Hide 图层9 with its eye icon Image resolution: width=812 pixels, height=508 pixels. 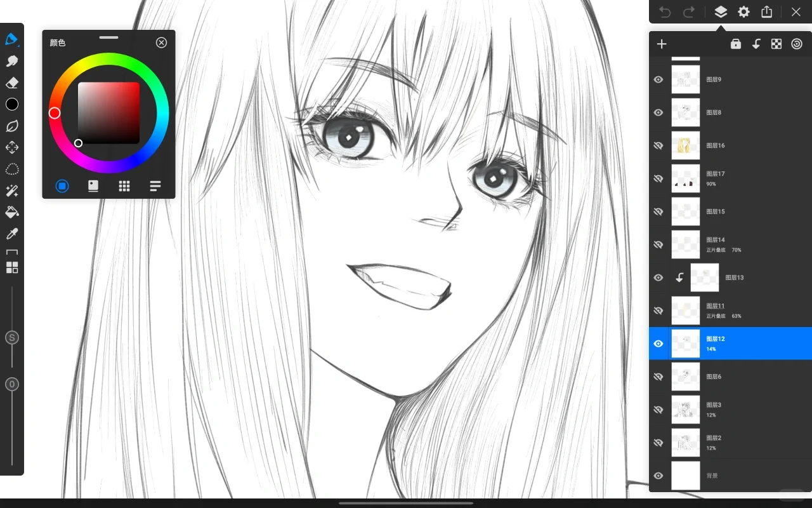(658, 79)
